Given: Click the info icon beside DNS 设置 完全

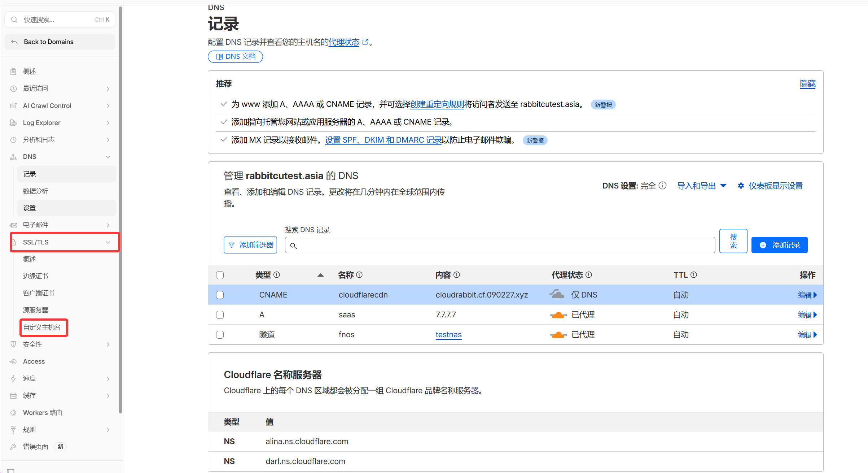Looking at the screenshot, I should pos(662,186).
